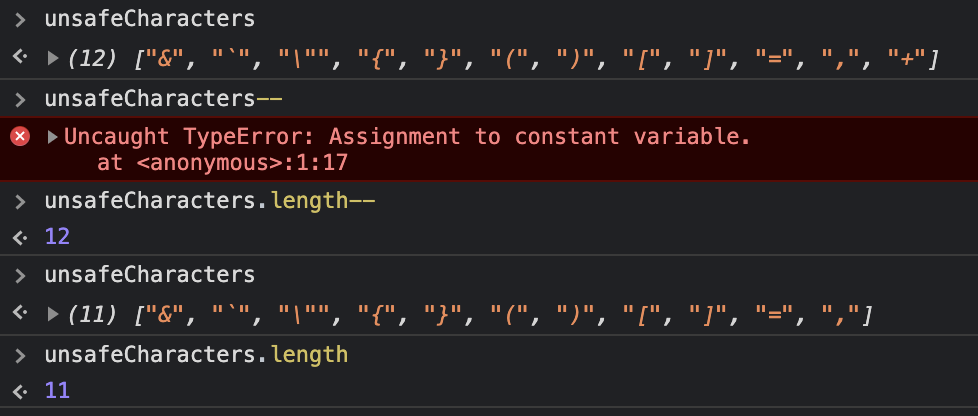Click the output arrow beside the 11-item array
978x416 pixels.
pyautogui.click(x=19, y=315)
